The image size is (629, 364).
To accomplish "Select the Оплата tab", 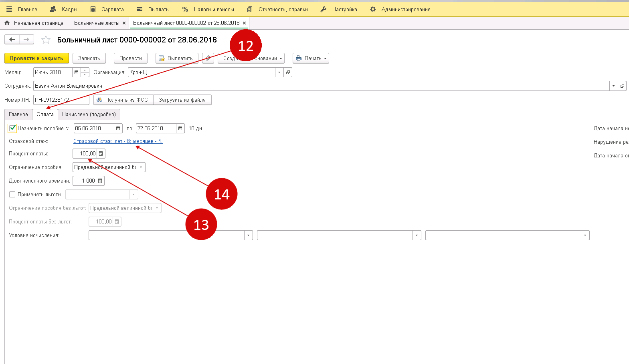I will 45,115.
